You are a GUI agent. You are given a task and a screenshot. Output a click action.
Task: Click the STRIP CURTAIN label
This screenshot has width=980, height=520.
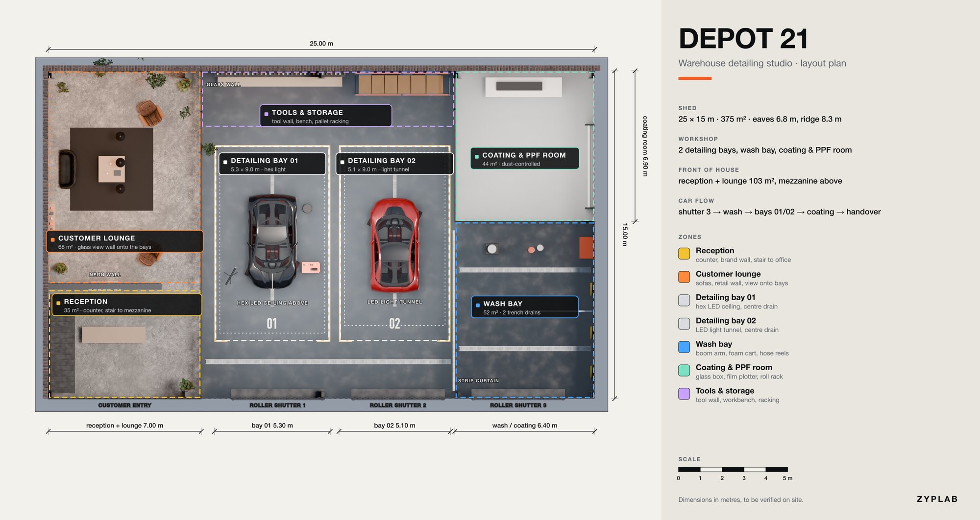(x=478, y=381)
